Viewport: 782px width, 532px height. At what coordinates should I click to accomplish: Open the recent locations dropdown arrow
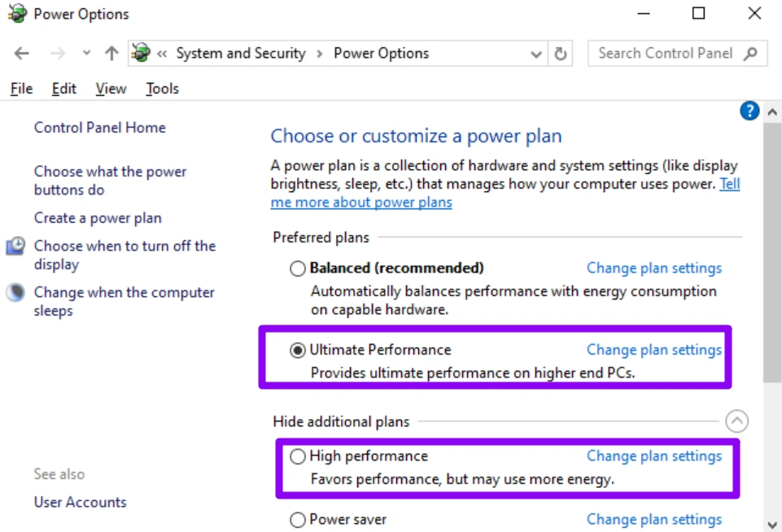click(86, 54)
